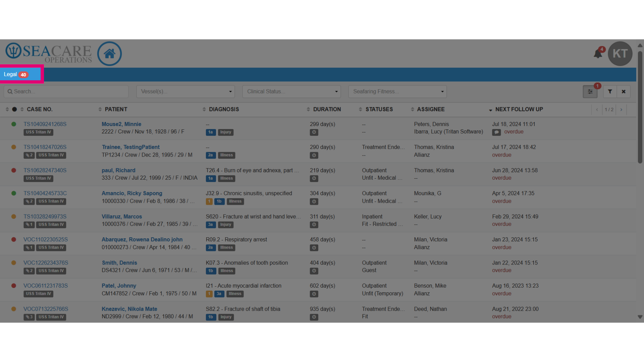Click attachment badge 3 under VOC0713225766S
The image size is (644, 362).
pos(29,317)
